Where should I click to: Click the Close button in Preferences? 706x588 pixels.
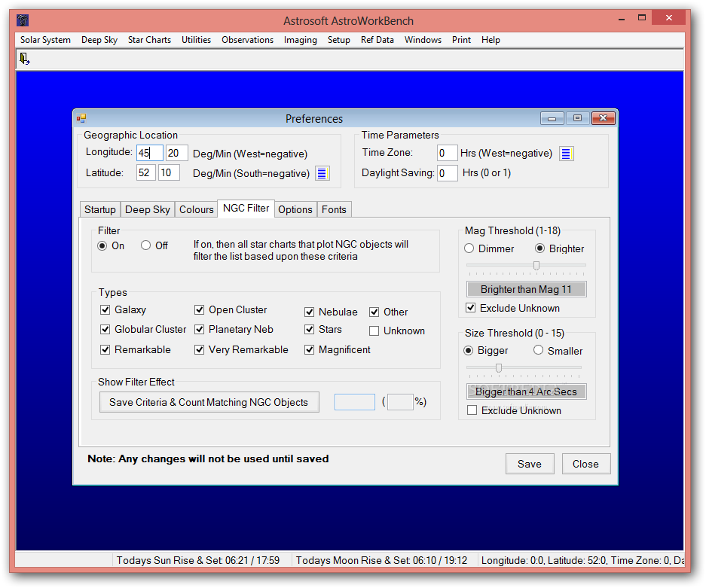585,464
